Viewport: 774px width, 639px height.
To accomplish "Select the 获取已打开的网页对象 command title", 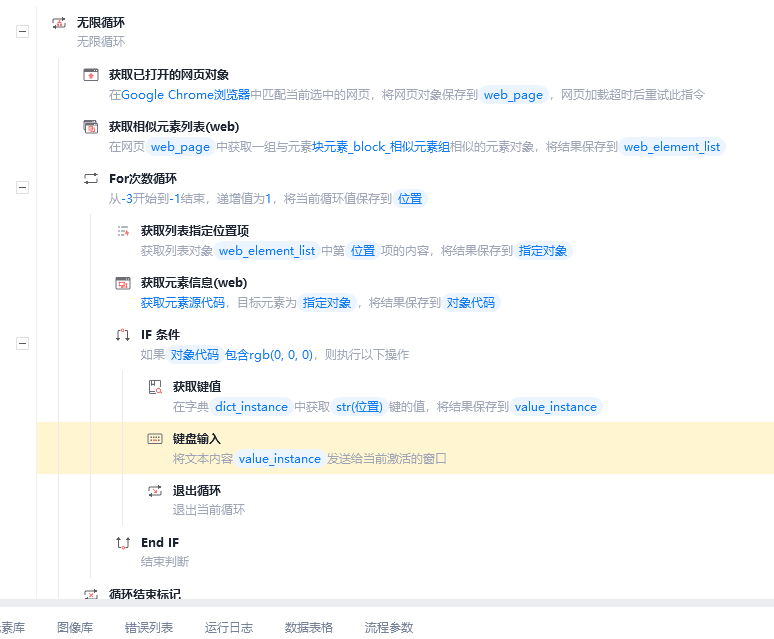I will (169, 75).
